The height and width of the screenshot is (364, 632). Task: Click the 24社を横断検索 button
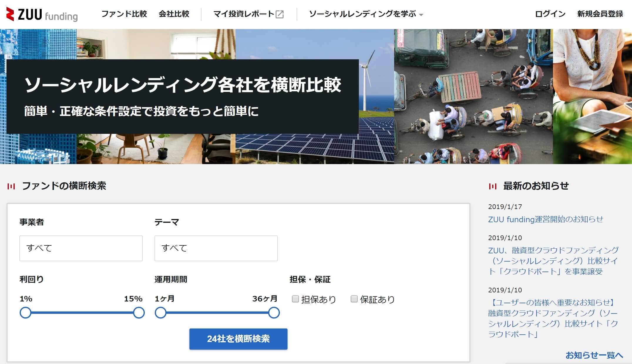238,339
